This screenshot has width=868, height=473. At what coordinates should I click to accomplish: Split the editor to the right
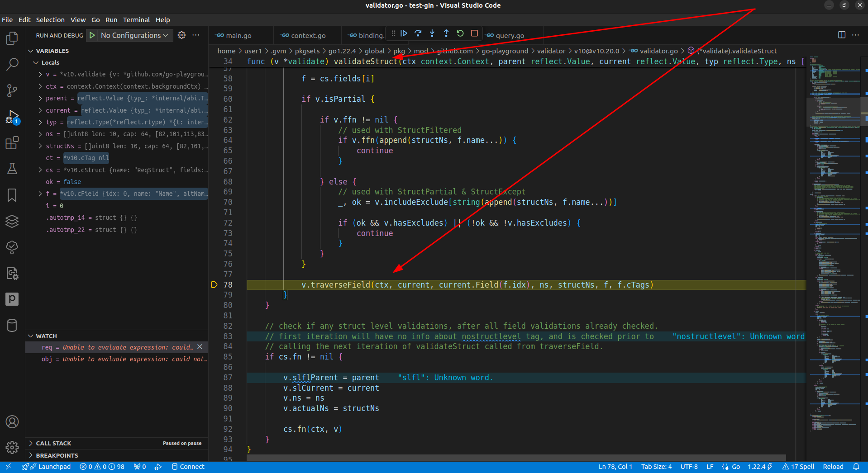point(842,35)
